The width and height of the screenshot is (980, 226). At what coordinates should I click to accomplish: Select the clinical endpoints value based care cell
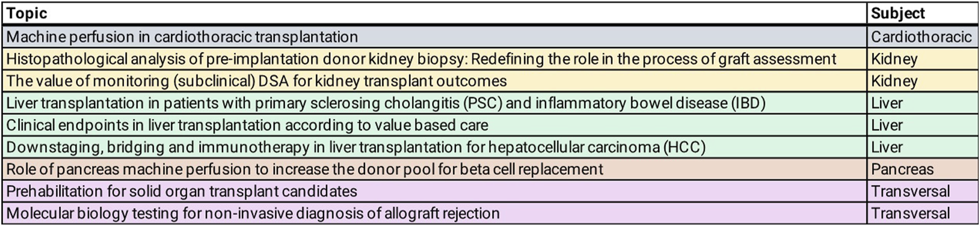(434, 125)
